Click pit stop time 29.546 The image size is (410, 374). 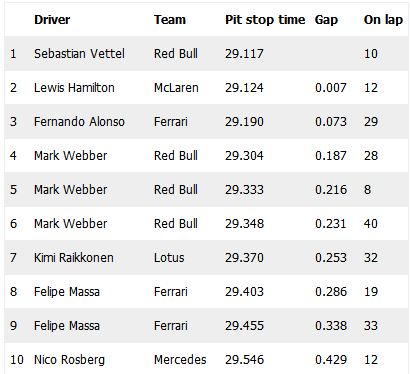click(x=244, y=360)
